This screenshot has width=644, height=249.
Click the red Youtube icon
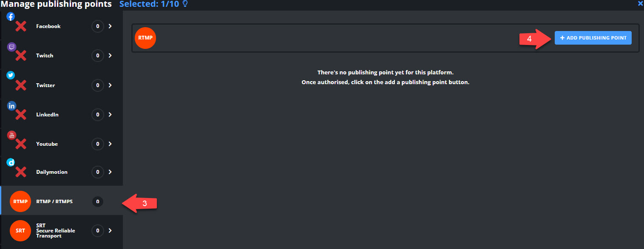click(x=11, y=135)
